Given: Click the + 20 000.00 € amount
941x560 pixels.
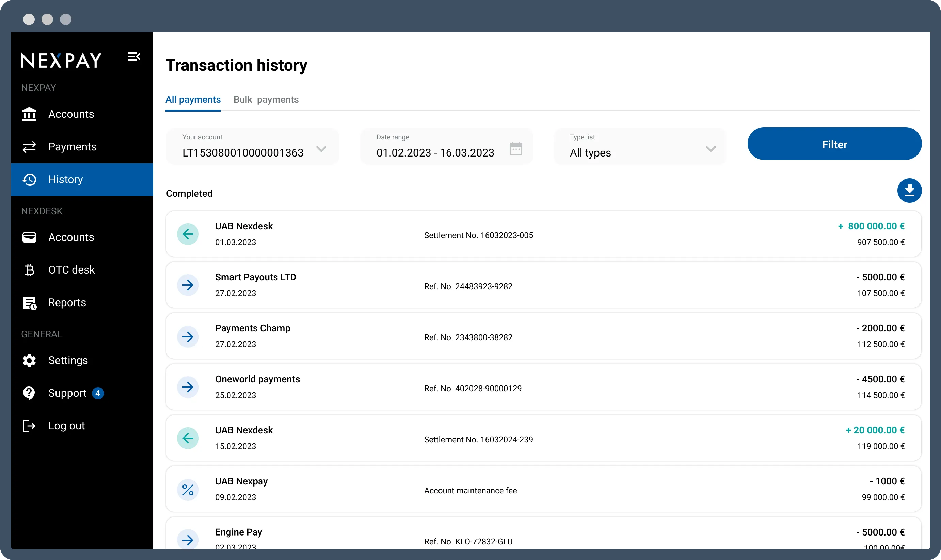Looking at the screenshot, I should tap(875, 430).
